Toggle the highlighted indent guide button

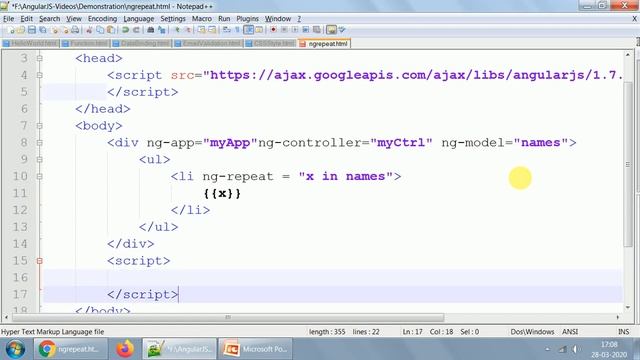tap(249, 30)
